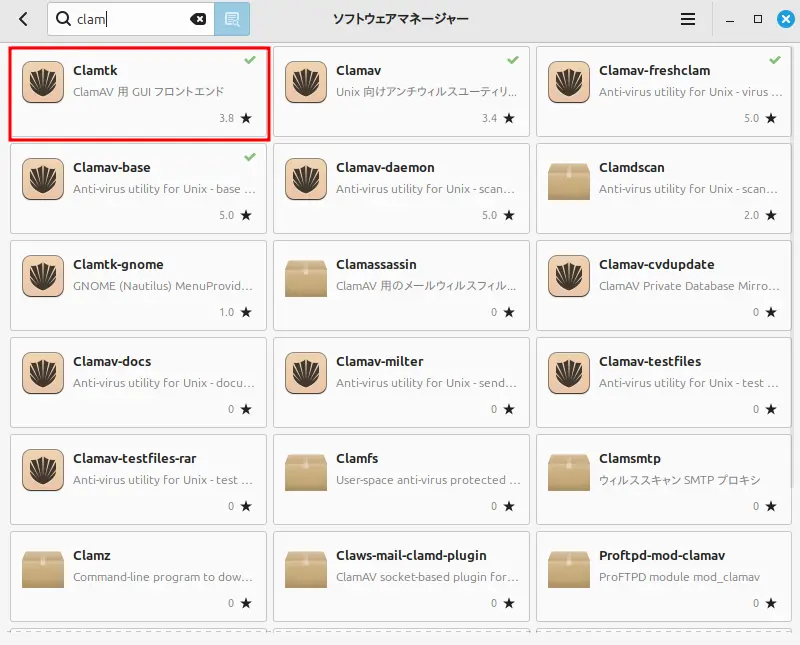Viewport: 800px width, 645px height.
Task: Close the software manager window
Action: click(785, 19)
